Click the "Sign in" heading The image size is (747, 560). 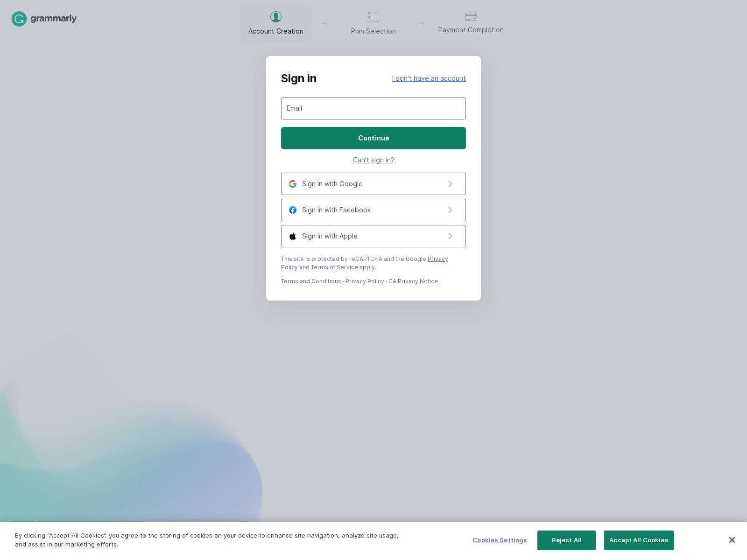tap(299, 78)
